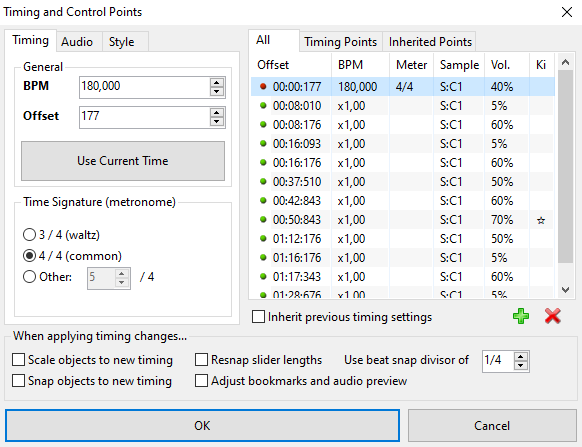Increase BPM with the up arrow
The width and height of the screenshot is (582, 447).
tap(217, 83)
